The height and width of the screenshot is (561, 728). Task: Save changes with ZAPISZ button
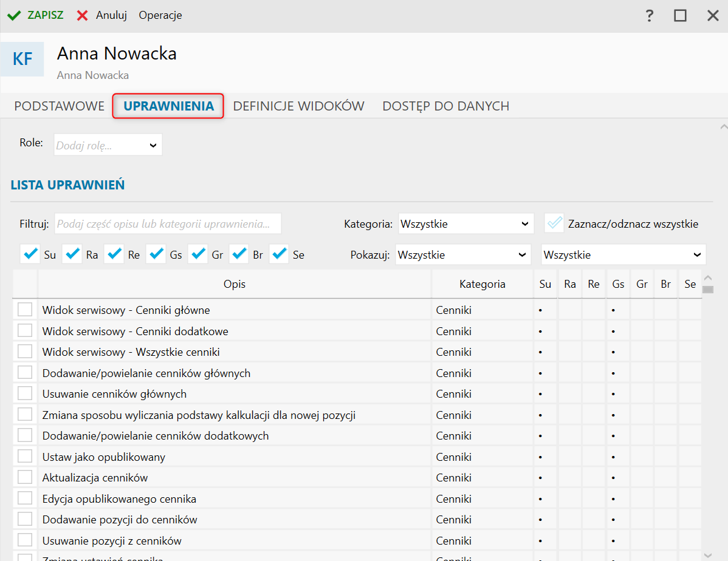tap(35, 15)
